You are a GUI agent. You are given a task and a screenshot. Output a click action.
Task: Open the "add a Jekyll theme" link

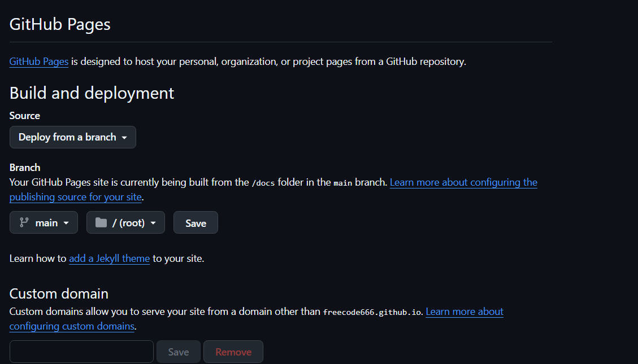coord(110,258)
